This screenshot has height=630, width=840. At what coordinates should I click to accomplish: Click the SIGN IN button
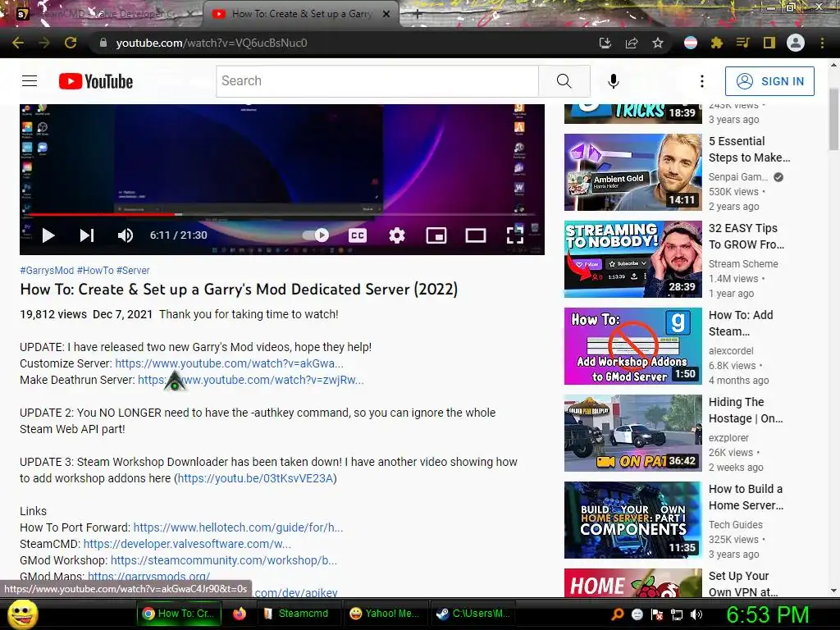click(x=769, y=81)
